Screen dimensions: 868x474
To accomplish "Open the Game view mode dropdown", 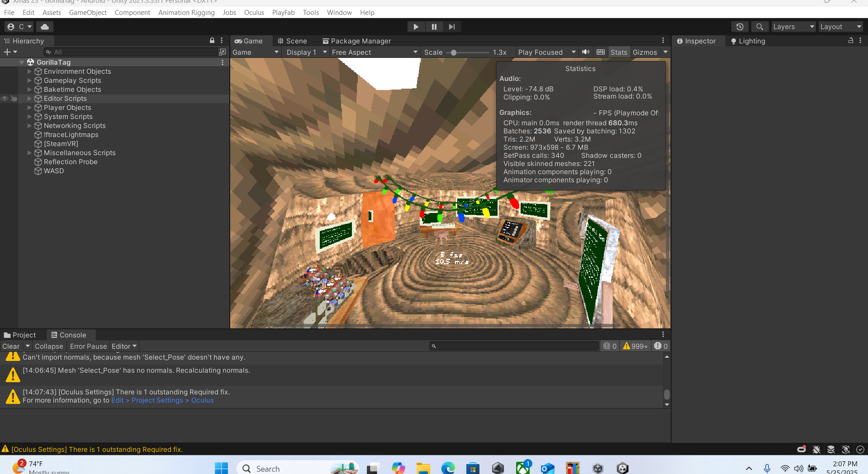I will pyautogui.click(x=256, y=52).
